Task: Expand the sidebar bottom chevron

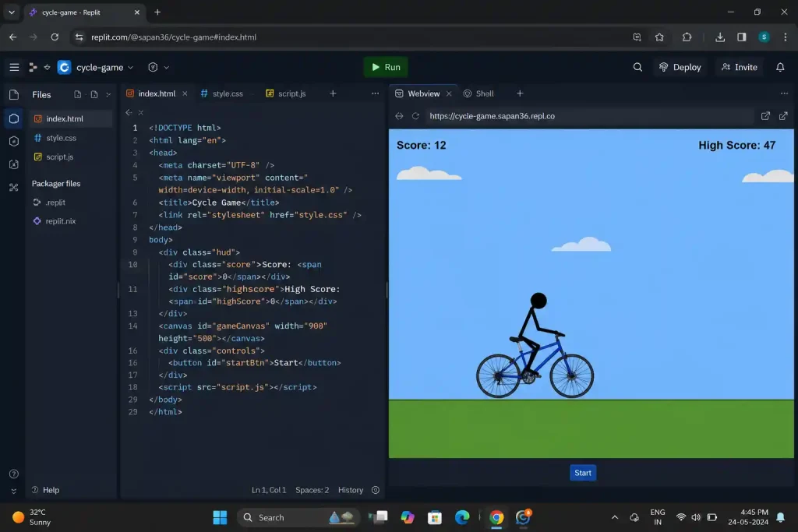Action: pos(14,491)
